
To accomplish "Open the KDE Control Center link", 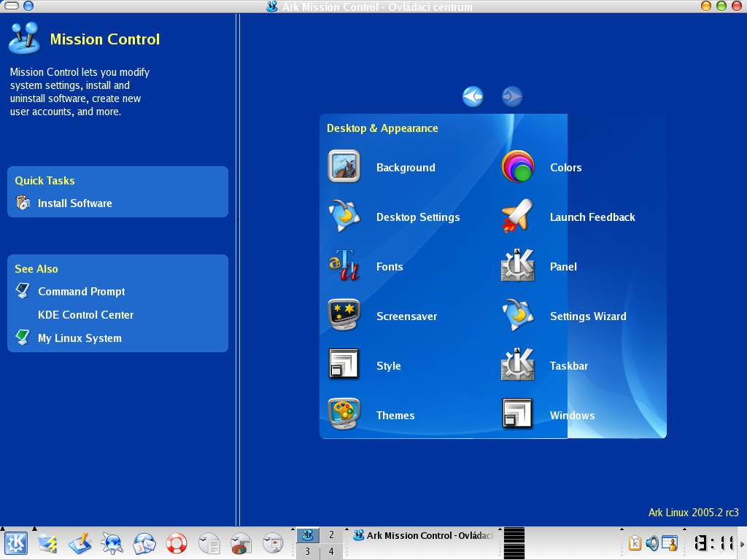I will (x=86, y=315).
